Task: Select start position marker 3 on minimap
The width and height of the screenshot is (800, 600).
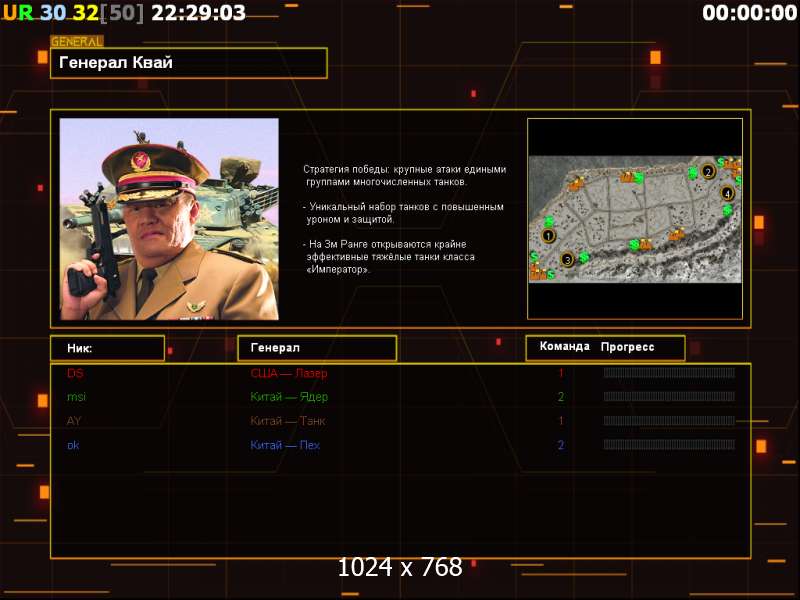Action: pyautogui.click(x=567, y=260)
